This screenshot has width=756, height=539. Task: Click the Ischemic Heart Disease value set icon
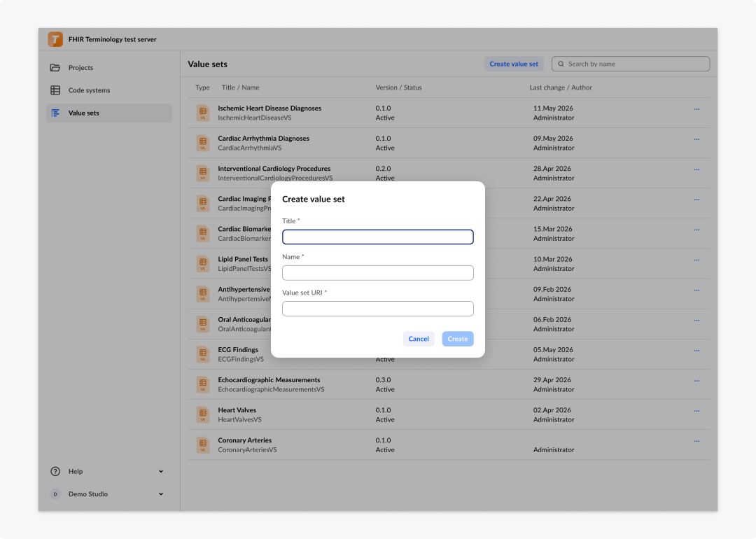click(203, 113)
